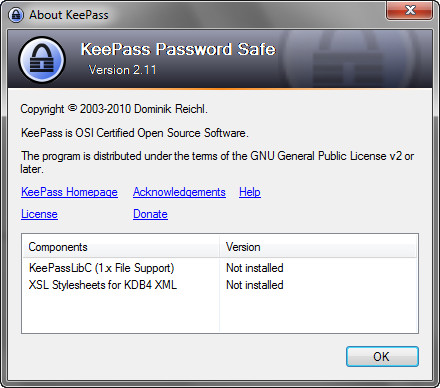
Task: Select the XSL Stylesheets for KDB4 XML row
Action: [220, 285]
